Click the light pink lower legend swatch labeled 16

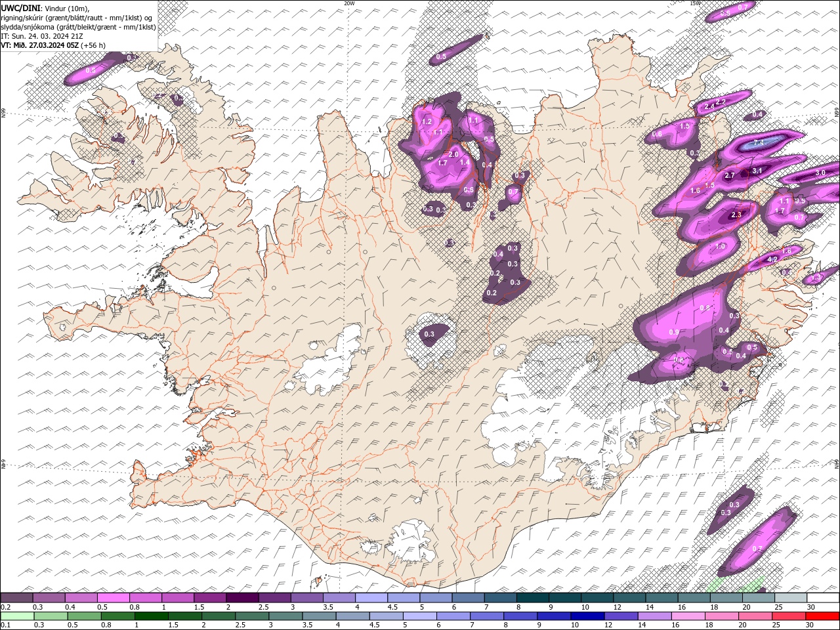click(688, 616)
